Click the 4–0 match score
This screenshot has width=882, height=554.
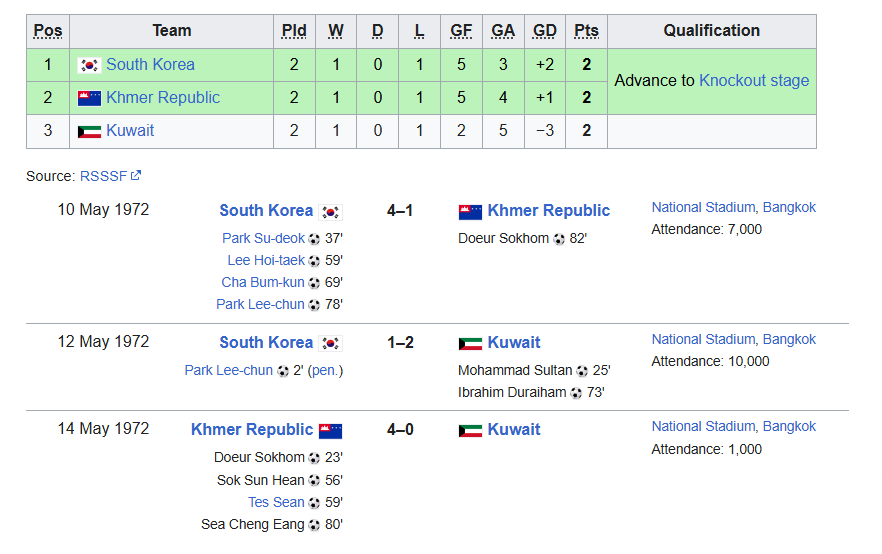pos(400,430)
